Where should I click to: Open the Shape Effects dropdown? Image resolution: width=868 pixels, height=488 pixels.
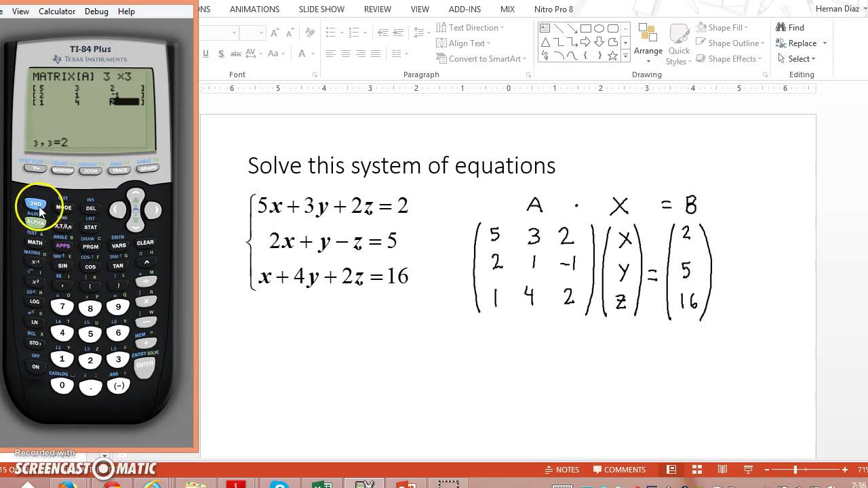point(729,59)
